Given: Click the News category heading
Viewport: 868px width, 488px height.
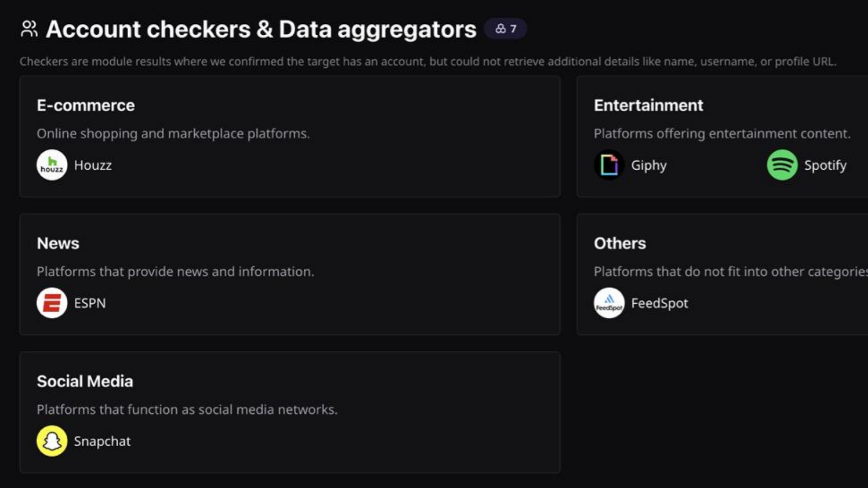Looking at the screenshot, I should pos(58,243).
